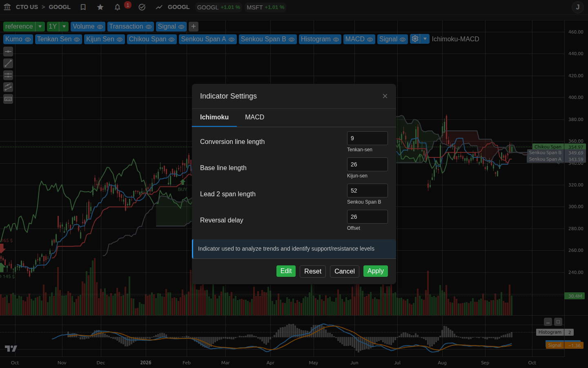Click the trend line icon before GOOGL
The height and width of the screenshot is (368, 588).
coord(159,7)
